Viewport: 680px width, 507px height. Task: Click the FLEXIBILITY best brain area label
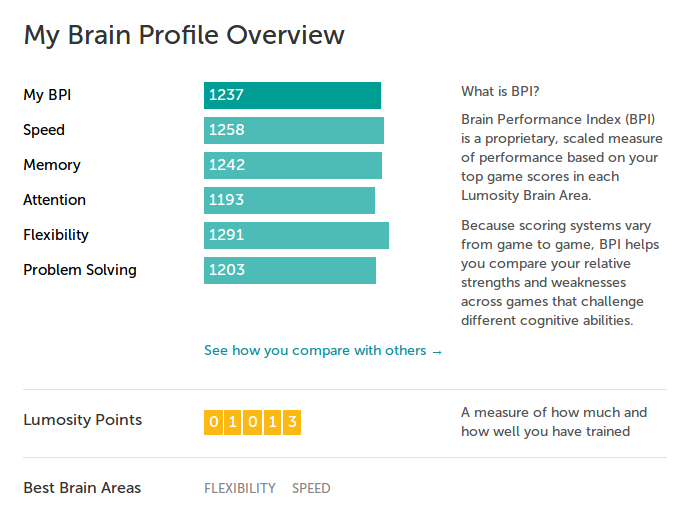[x=240, y=488]
